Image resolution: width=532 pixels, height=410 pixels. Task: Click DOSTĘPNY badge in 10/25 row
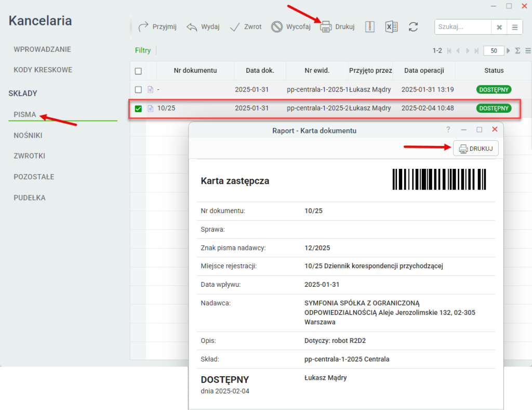coord(494,108)
